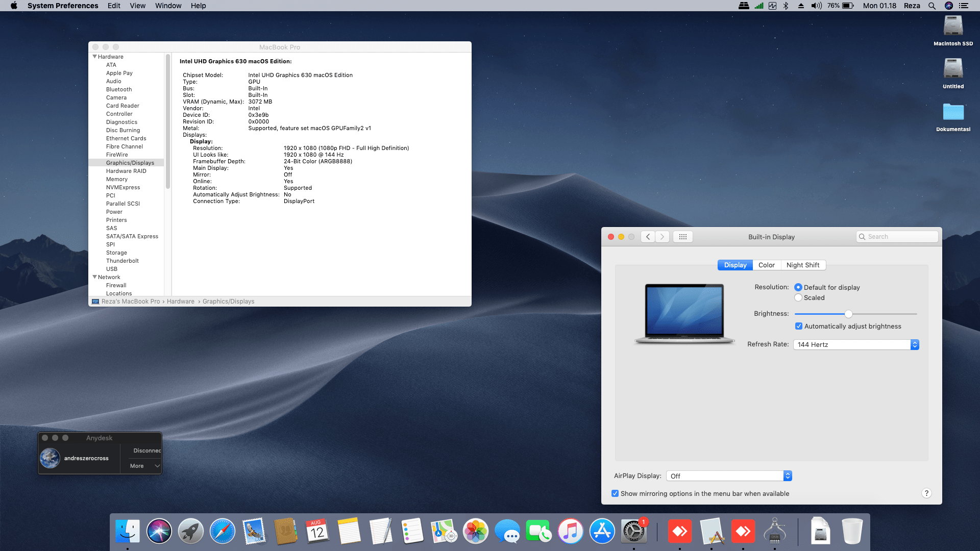Toggle Automatically adjust brightness checkbox
This screenshot has width=980, height=551.
(799, 327)
